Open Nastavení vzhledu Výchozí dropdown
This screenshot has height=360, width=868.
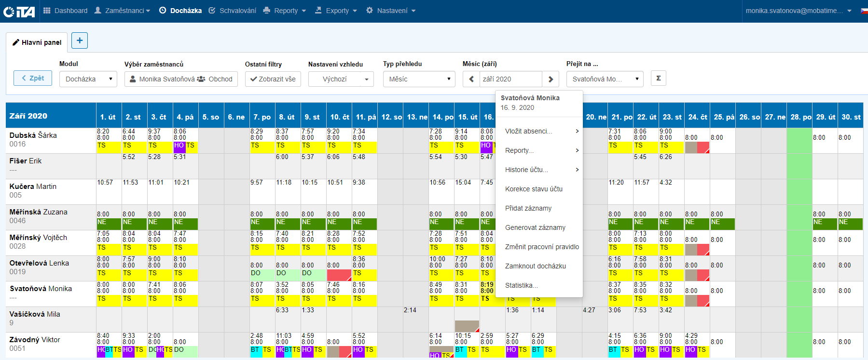tap(341, 79)
